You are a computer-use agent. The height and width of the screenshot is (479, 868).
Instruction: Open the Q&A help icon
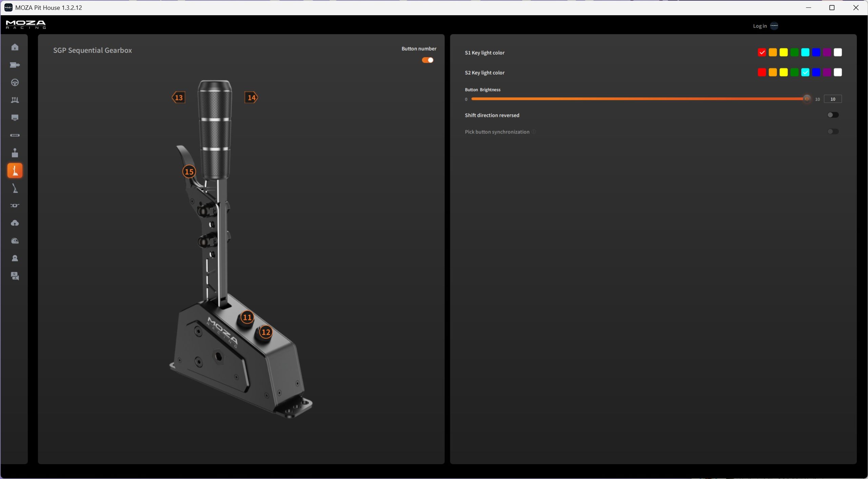(x=15, y=276)
